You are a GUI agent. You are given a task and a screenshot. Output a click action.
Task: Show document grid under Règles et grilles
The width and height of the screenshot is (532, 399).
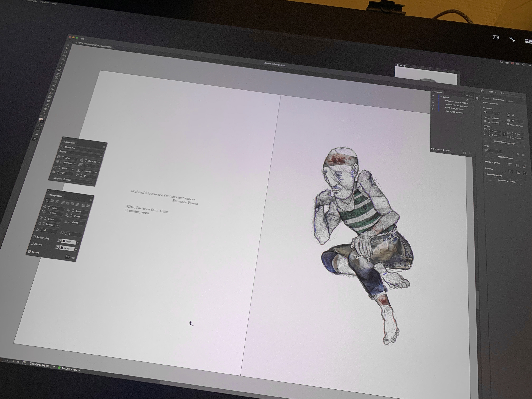click(x=524, y=166)
